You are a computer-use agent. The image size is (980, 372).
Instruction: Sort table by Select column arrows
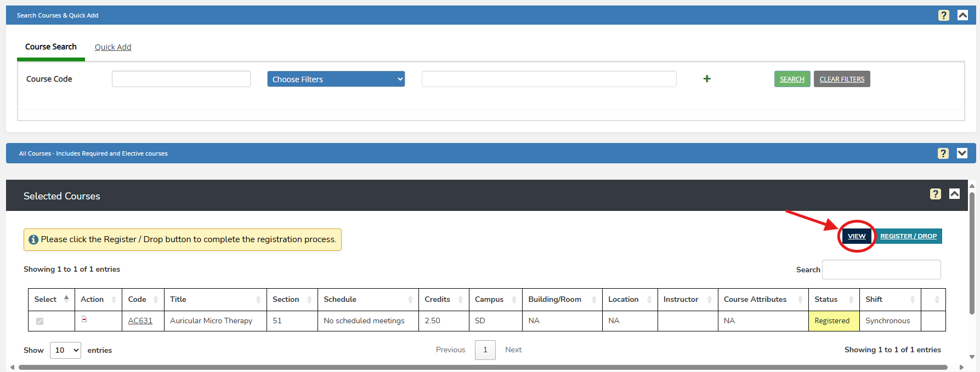(66, 299)
